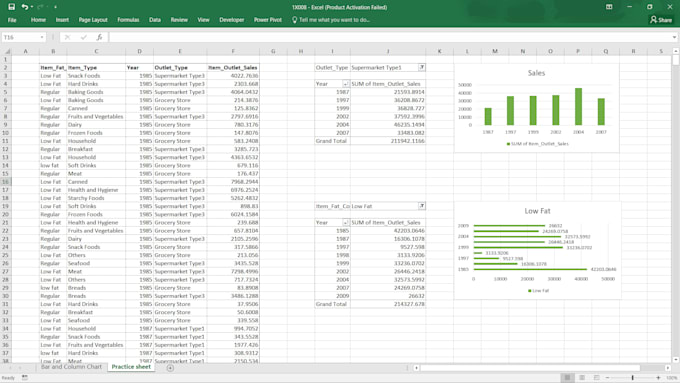This screenshot has height=383, width=680.
Task: Click the Name Box showing T16
Action: point(21,37)
